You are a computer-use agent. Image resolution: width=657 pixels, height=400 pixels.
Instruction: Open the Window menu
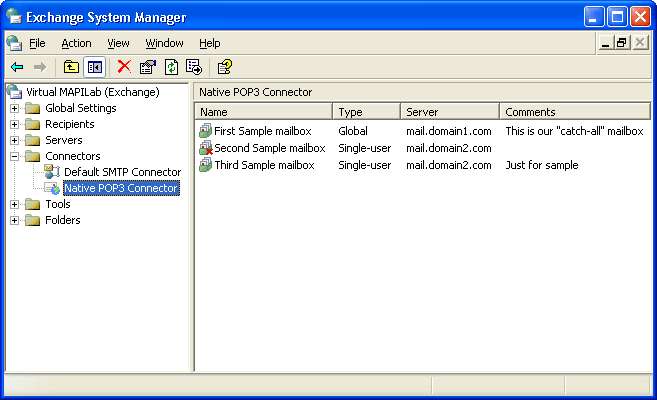click(x=164, y=43)
